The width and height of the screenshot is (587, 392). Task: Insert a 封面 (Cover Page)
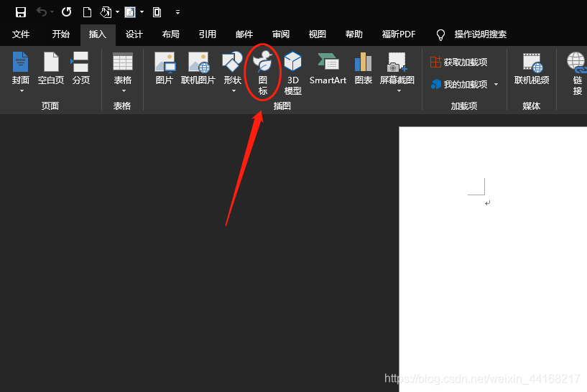[21, 72]
